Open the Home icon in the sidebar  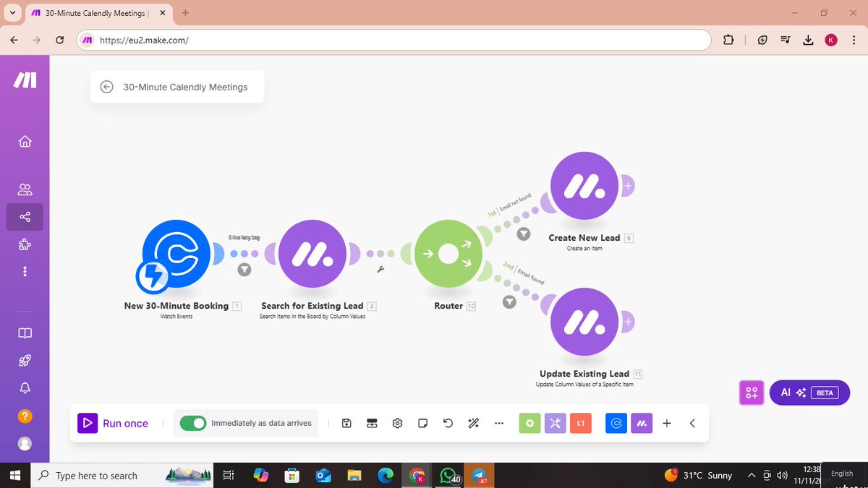tap(25, 142)
